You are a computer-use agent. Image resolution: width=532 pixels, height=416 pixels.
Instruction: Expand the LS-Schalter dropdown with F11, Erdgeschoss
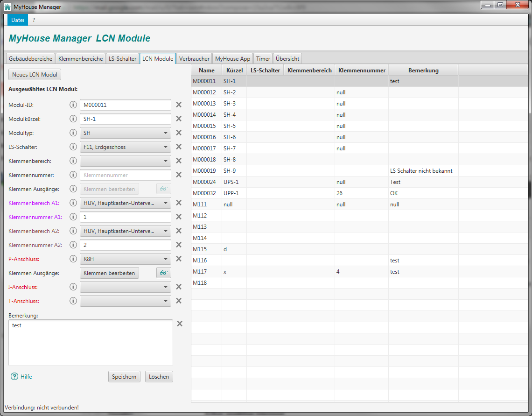(125, 147)
